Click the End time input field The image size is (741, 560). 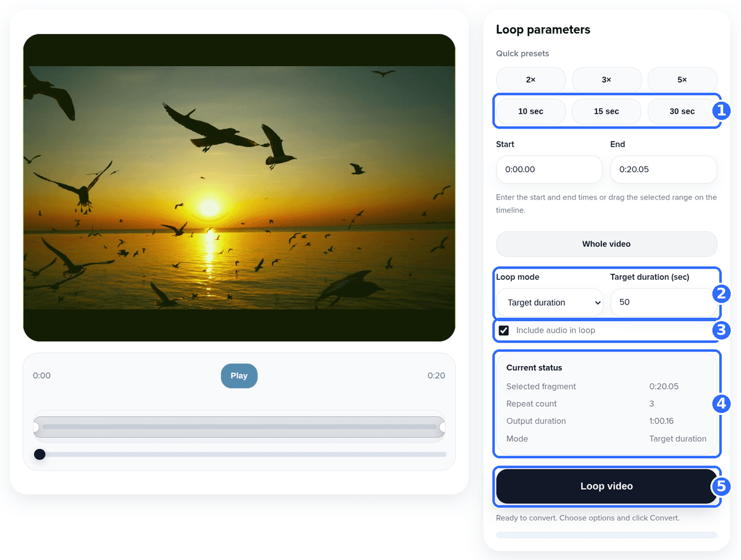tap(664, 169)
